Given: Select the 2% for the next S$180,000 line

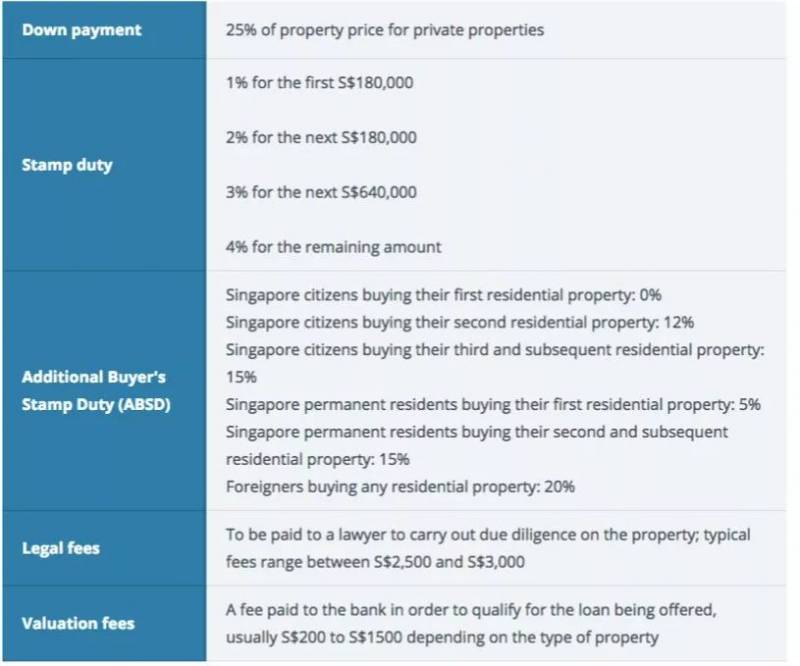Looking at the screenshot, I should (x=321, y=137).
